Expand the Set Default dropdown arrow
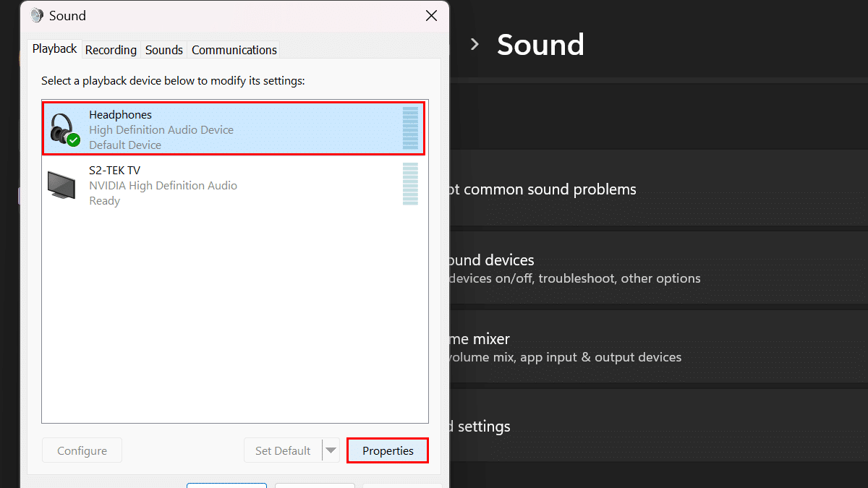This screenshot has width=868, height=488. click(331, 450)
